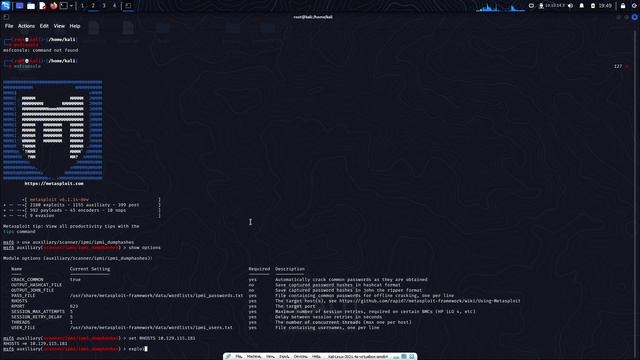Click the RHOSTS option name in the table
The width and height of the screenshot is (640, 360).
(19, 301)
